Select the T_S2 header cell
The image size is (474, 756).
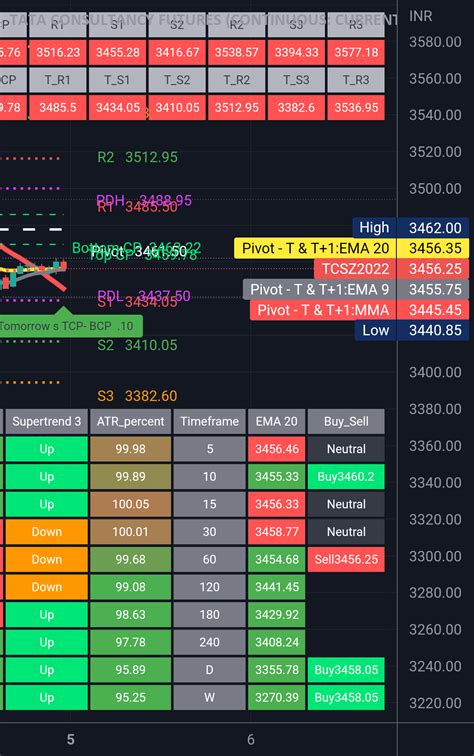pos(177,80)
